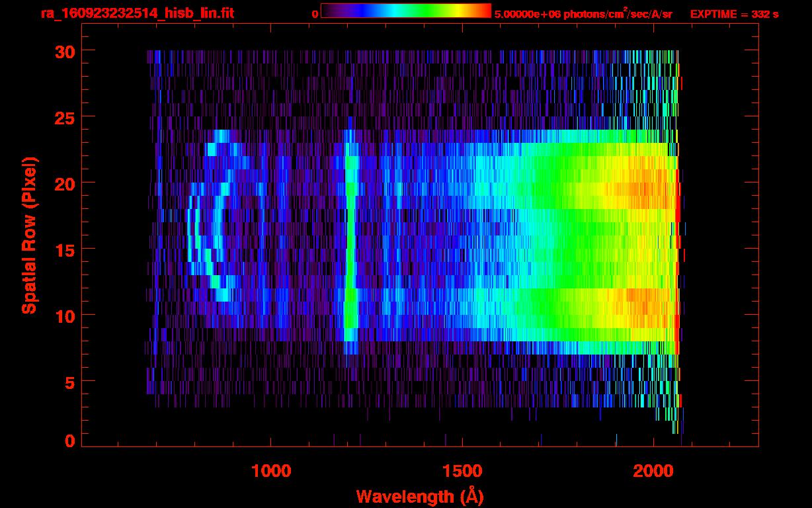The width and height of the screenshot is (812, 508).
Task: Click the 5.00000e+06 photons/cm²/sec/A/sr label
Action: (584, 13)
